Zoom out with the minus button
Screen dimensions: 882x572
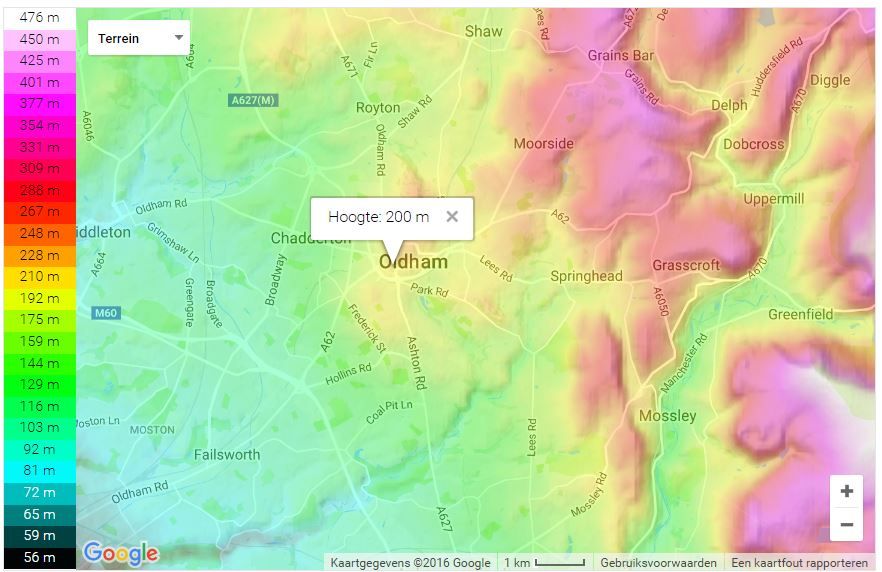pos(846,524)
